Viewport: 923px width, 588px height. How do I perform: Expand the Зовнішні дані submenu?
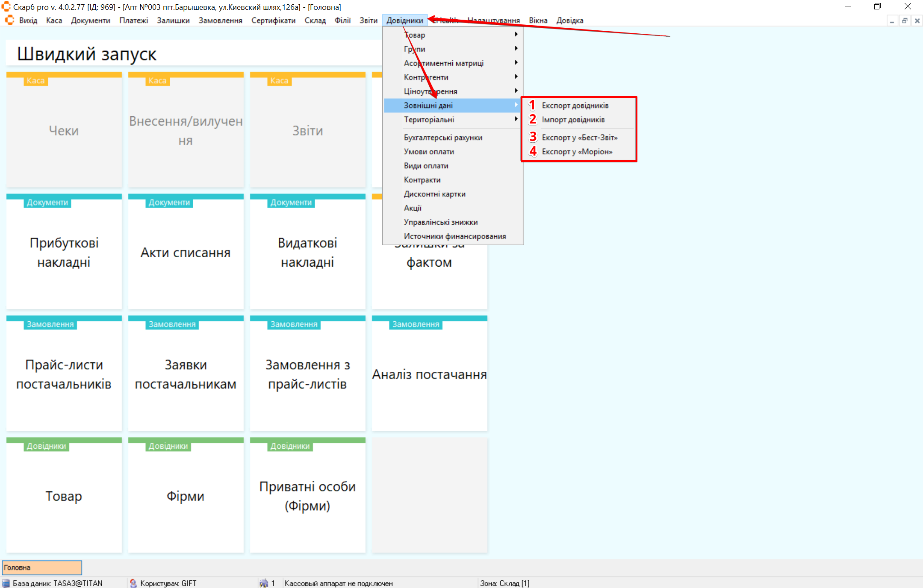[x=453, y=105]
